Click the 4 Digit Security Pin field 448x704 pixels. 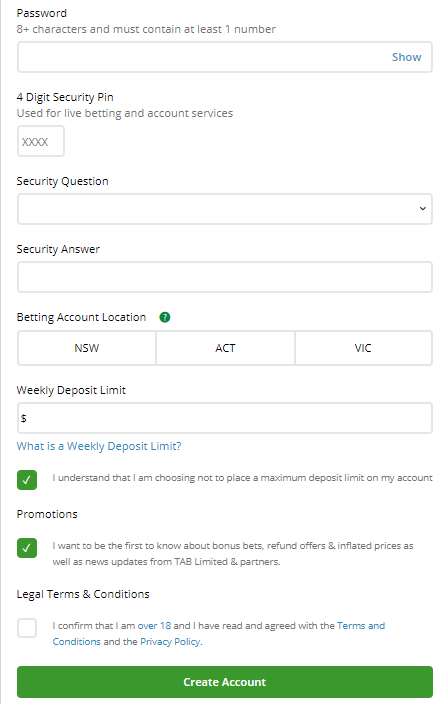point(41,141)
